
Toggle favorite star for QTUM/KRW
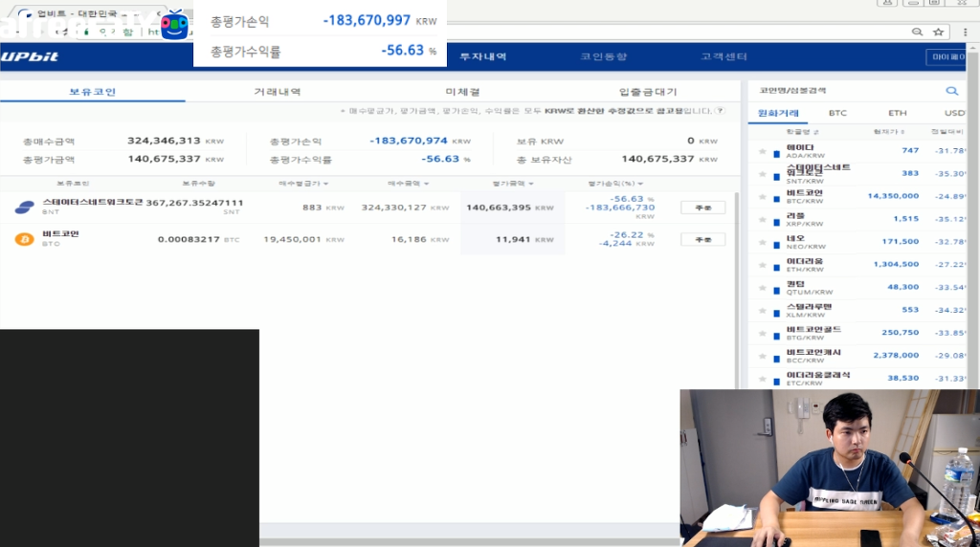763,288
